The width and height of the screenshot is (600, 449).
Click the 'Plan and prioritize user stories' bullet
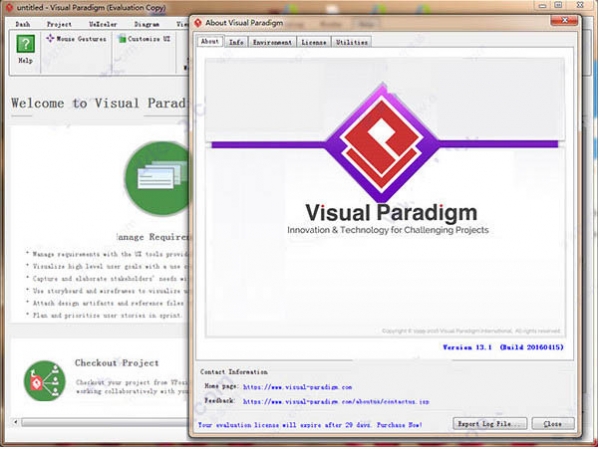[104, 315]
